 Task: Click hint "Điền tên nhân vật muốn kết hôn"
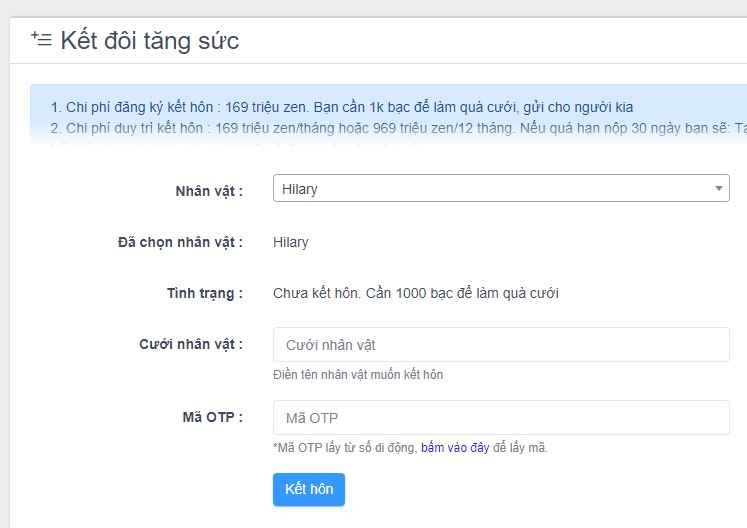357,375
